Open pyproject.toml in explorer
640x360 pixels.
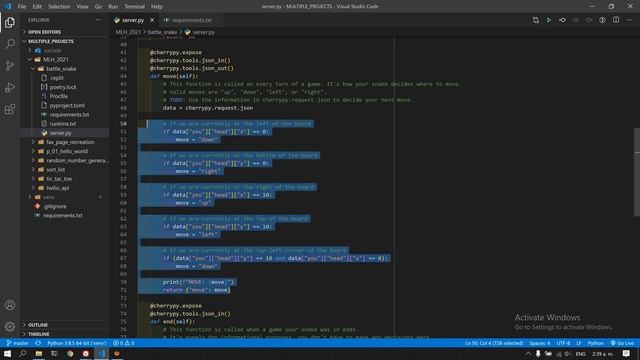(65, 105)
